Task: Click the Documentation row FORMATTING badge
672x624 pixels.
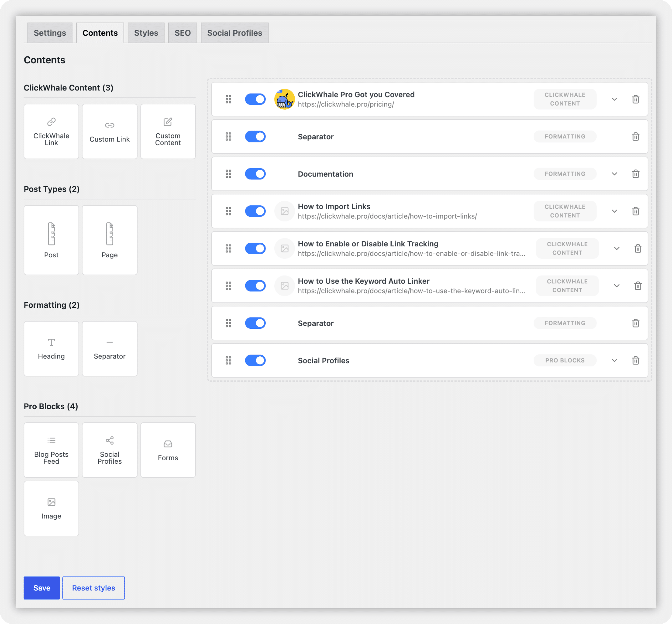Action: coord(565,174)
